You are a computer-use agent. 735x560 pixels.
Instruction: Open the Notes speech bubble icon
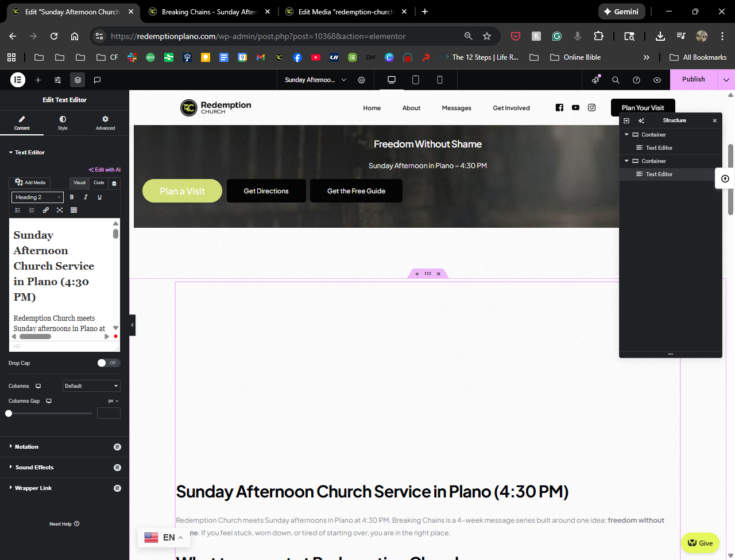click(98, 80)
